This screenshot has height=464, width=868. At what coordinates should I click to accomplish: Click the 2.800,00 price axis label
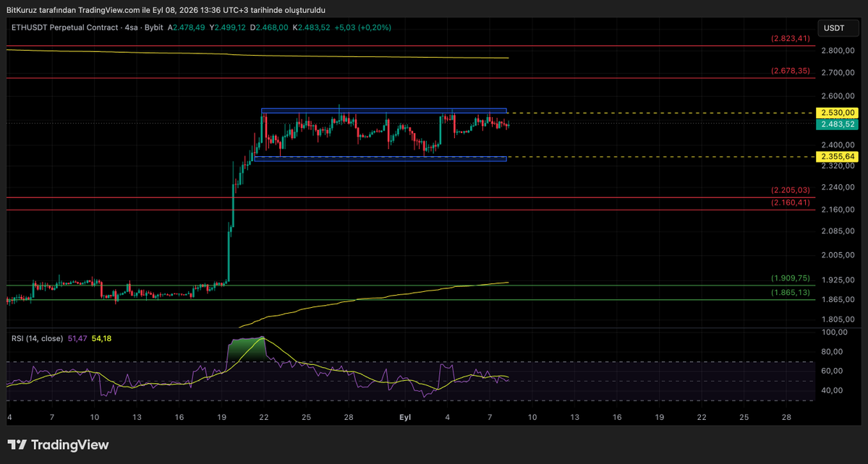coord(838,51)
